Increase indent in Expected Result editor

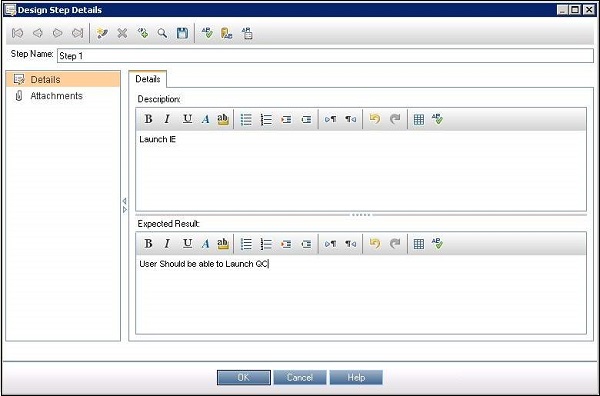286,244
